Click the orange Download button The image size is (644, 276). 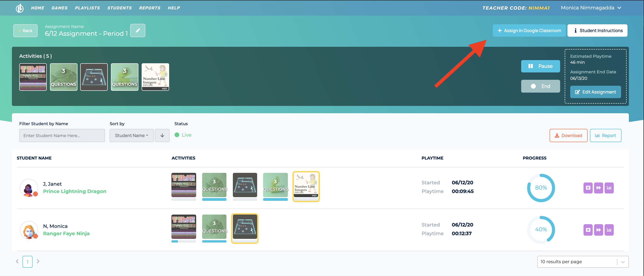[568, 135]
